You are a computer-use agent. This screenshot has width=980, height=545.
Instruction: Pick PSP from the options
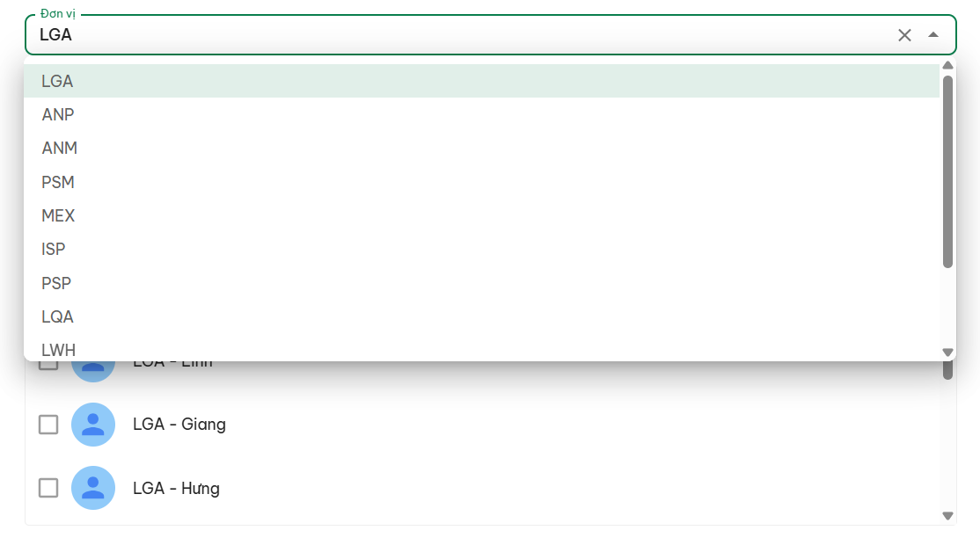pos(481,283)
